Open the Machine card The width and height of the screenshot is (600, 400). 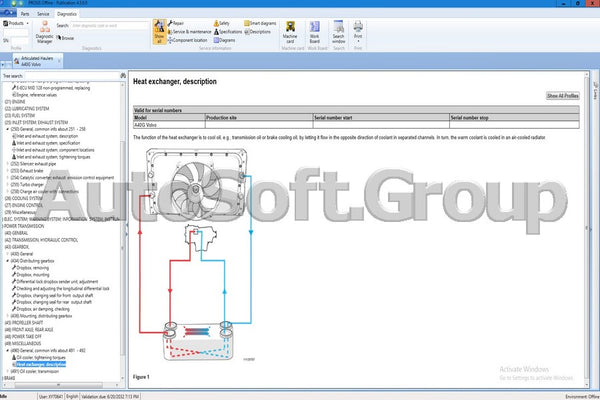click(x=290, y=32)
